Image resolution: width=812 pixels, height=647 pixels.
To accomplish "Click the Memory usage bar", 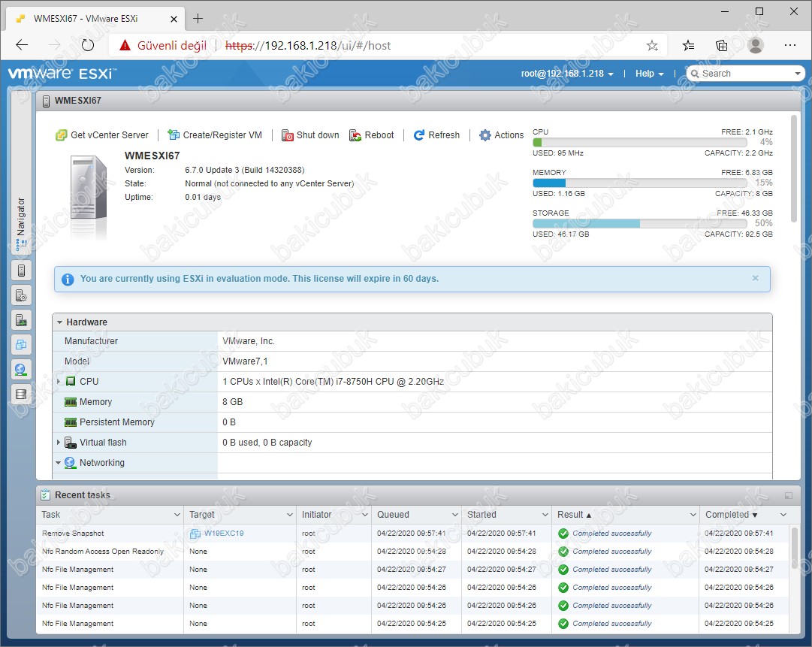I will [x=639, y=183].
